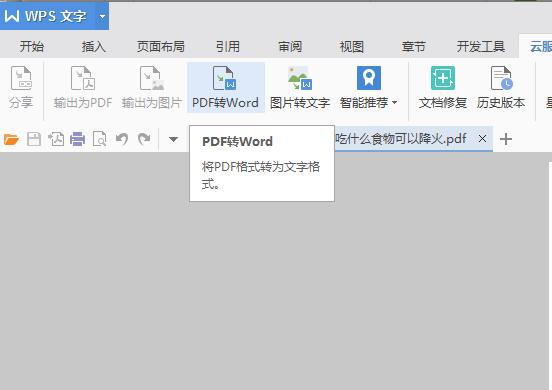Go to the 章节 tab

coord(414,46)
